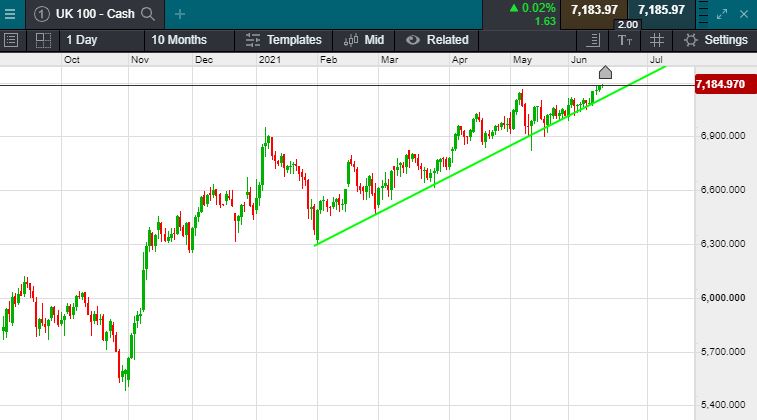Click the search magnifier beside UK 100
Image resolution: width=757 pixels, height=420 pixels.
click(x=148, y=14)
